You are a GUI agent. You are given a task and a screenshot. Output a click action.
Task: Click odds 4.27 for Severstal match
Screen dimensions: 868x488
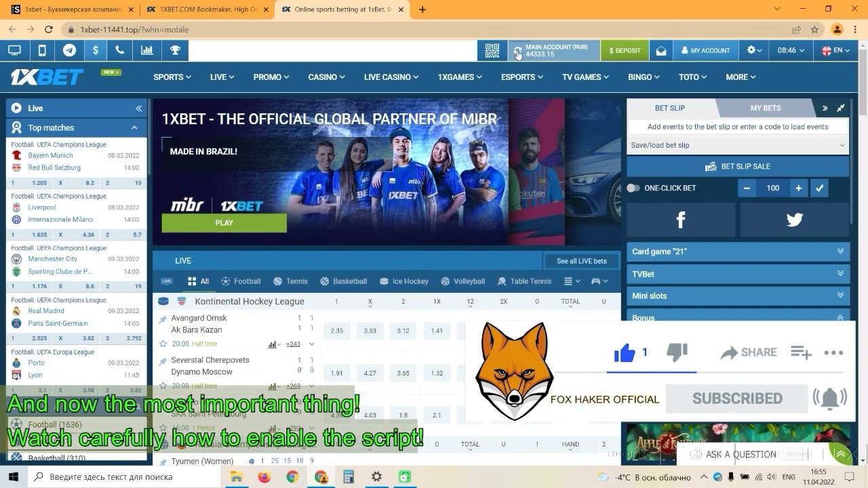click(x=370, y=373)
